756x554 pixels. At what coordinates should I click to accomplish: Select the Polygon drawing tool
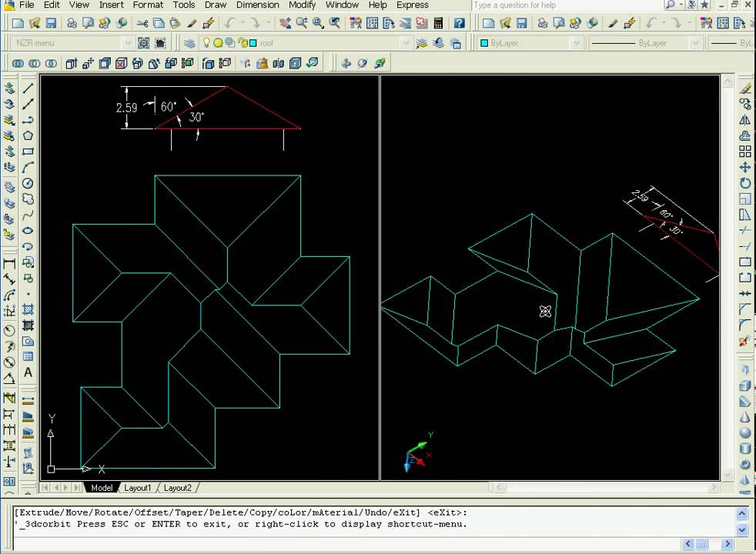(x=28, y=135)
